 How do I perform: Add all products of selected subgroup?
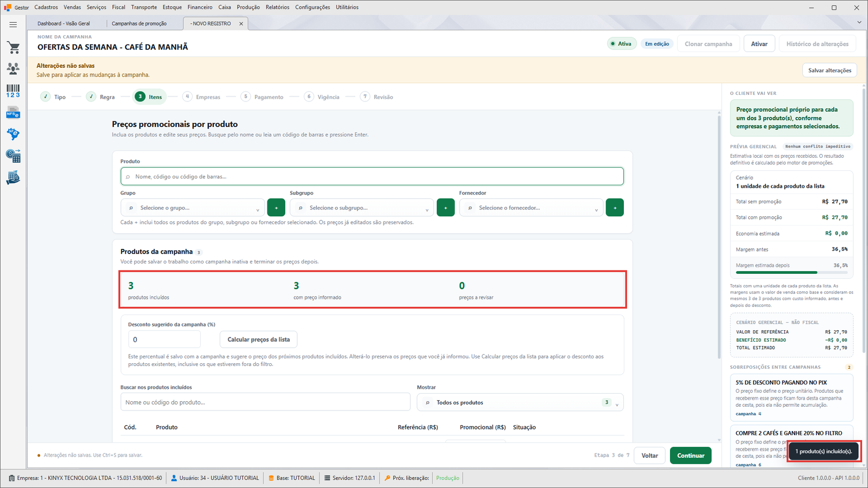tap(445, 208)
